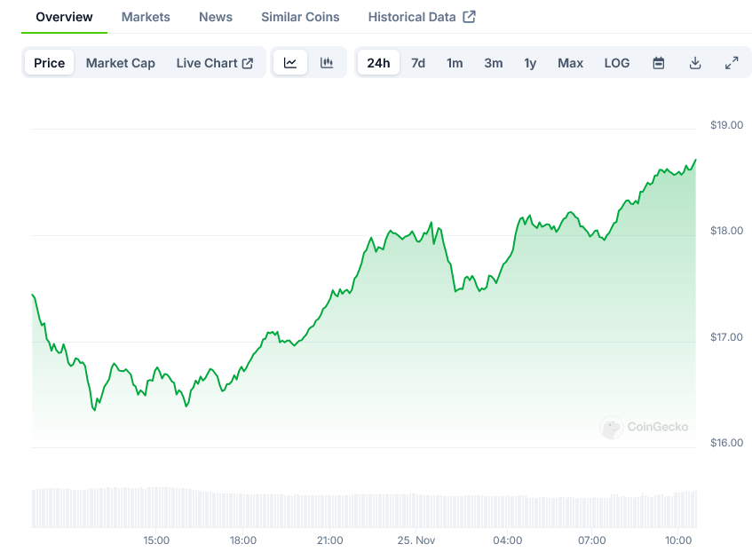Screen dimensions: 752x560
Task: Switch chart to Market Cap
Action: click(x=121, y=63)
